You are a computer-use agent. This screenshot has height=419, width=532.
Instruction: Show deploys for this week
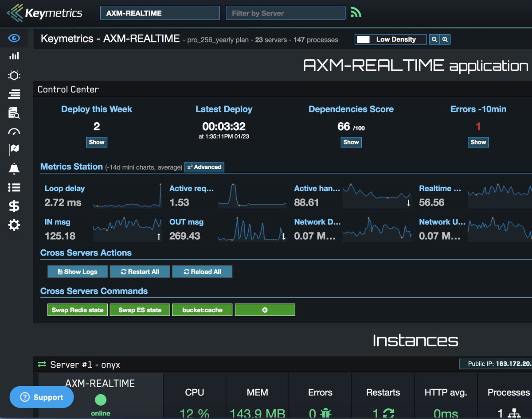(97, 142)
